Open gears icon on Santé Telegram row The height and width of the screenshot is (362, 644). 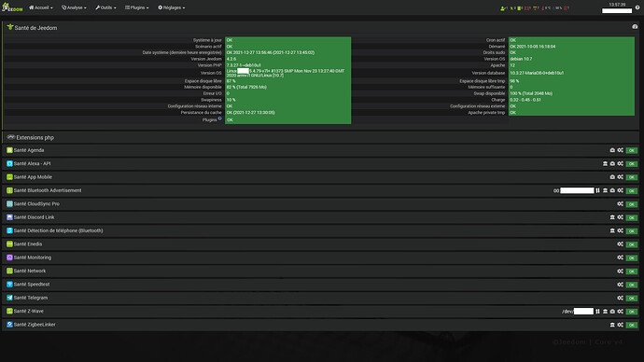click(620, 298)
